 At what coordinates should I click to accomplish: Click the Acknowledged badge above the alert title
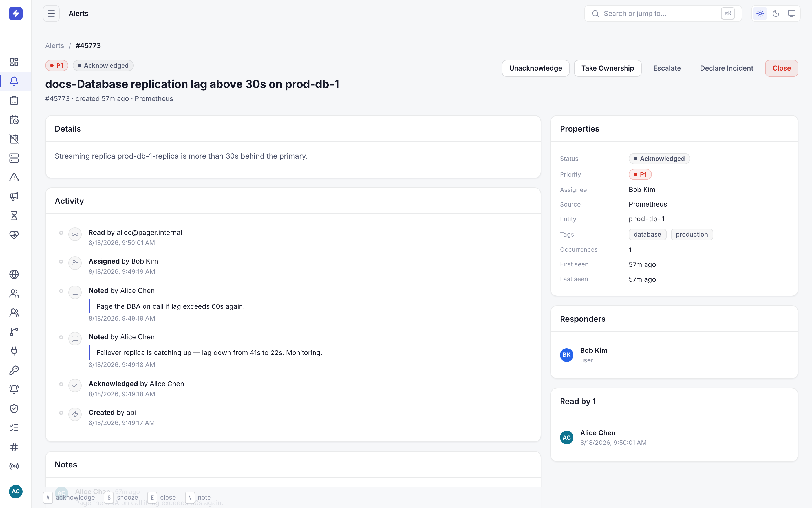103,65
